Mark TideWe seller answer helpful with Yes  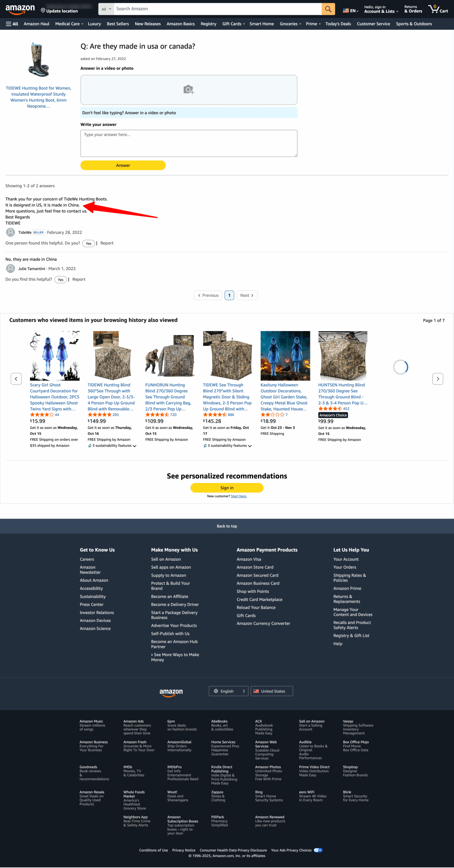click(88, 243)
